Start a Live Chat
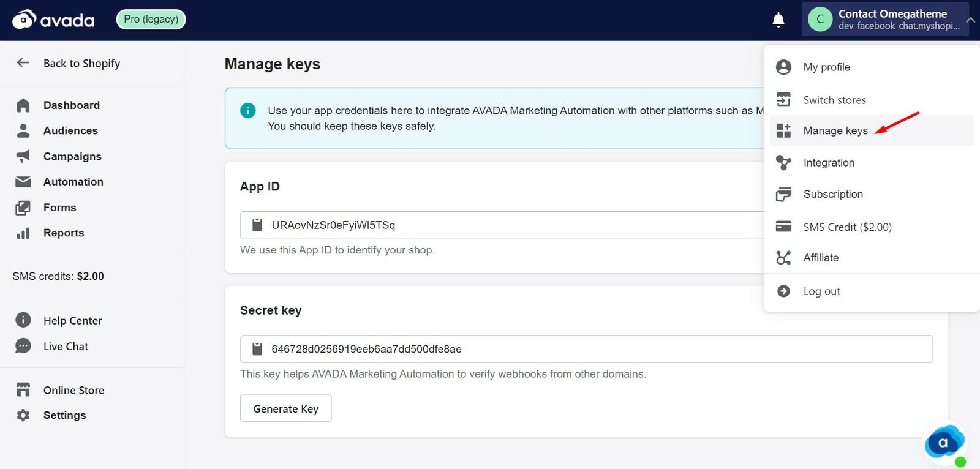This screenshot has height=469, width=980. [x=66, y=346]
